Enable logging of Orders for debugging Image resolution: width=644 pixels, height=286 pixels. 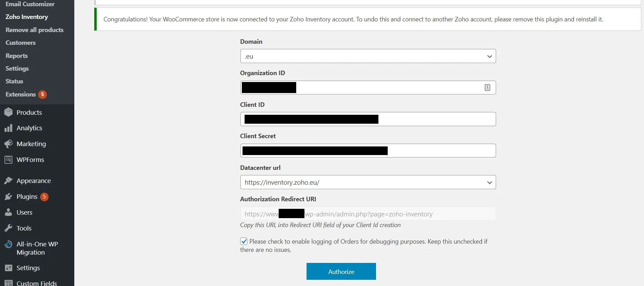[244, 241]
